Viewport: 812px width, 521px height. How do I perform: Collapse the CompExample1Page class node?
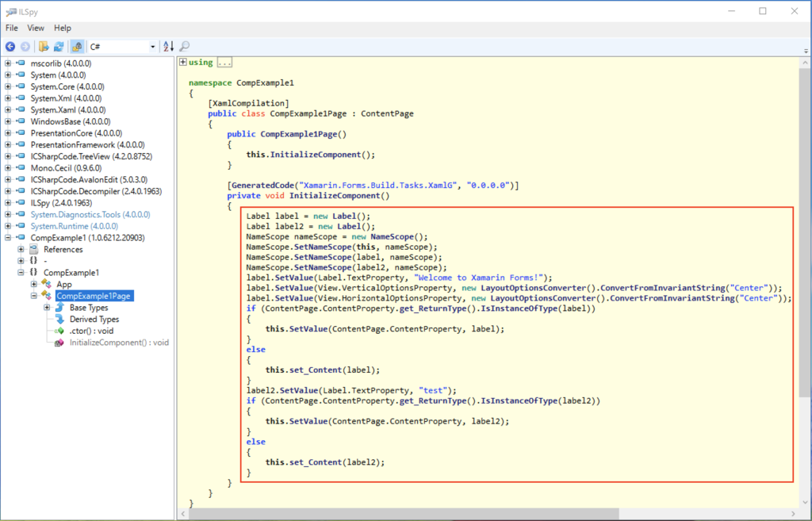[x=33, y=296]
